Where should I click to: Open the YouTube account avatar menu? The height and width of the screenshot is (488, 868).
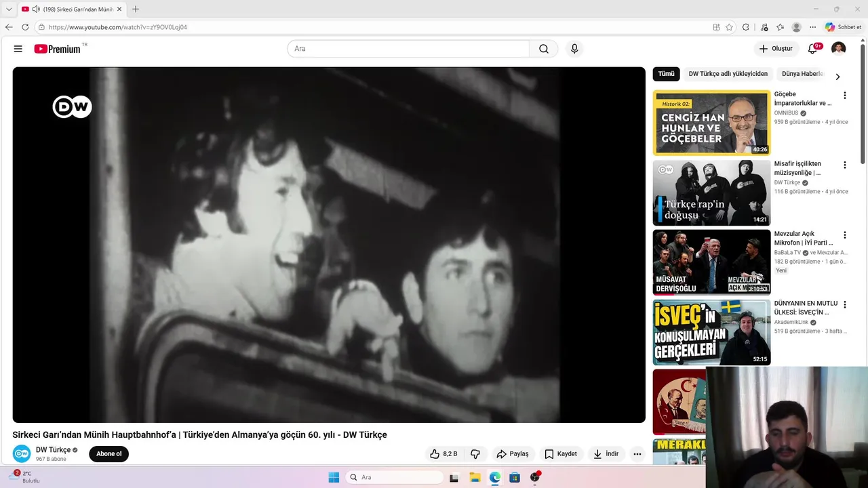point(839,49)
